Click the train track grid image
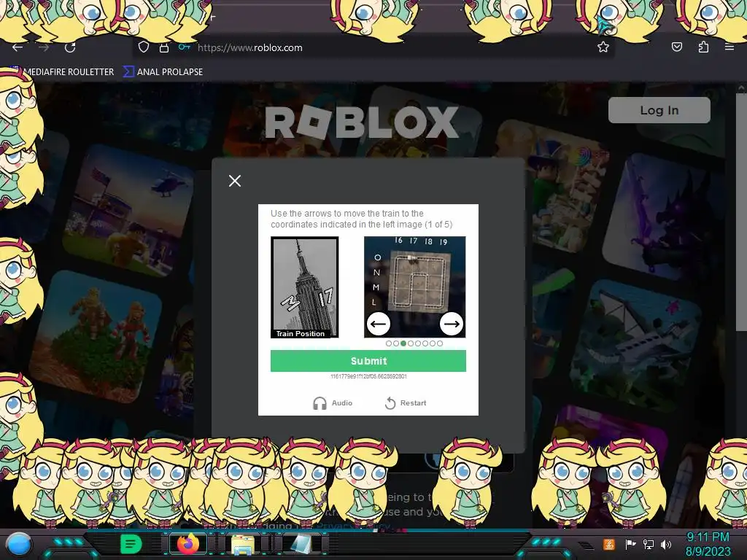747x560 pixels. 414,287
